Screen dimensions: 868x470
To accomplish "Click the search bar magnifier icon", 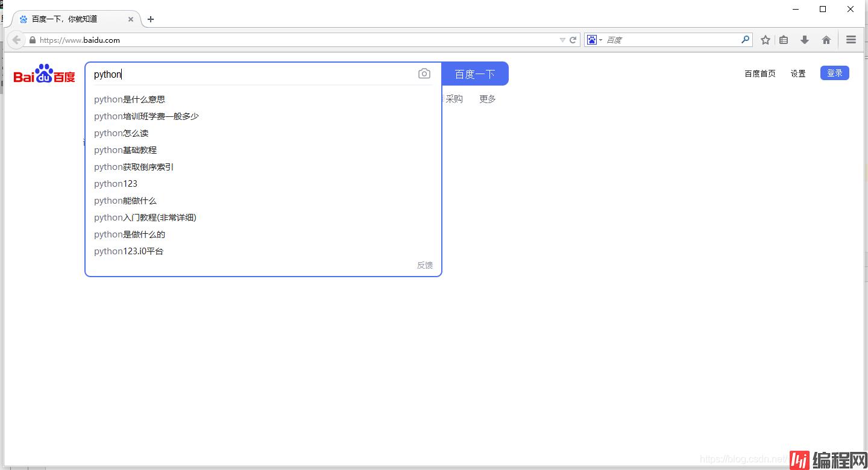I will point(746,40).
